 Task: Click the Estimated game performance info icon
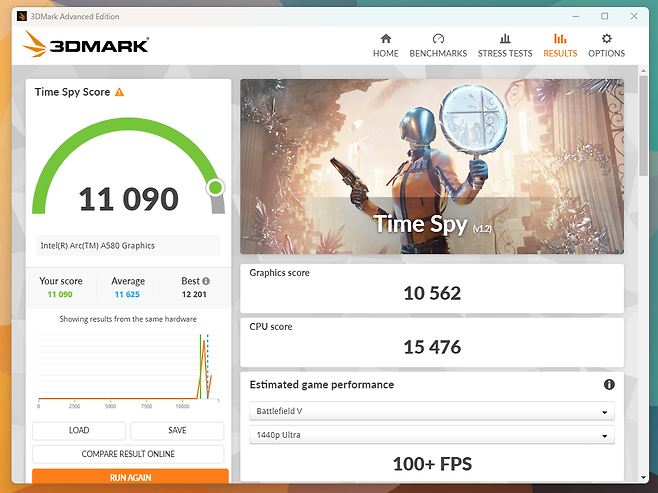tap(609, 385)
